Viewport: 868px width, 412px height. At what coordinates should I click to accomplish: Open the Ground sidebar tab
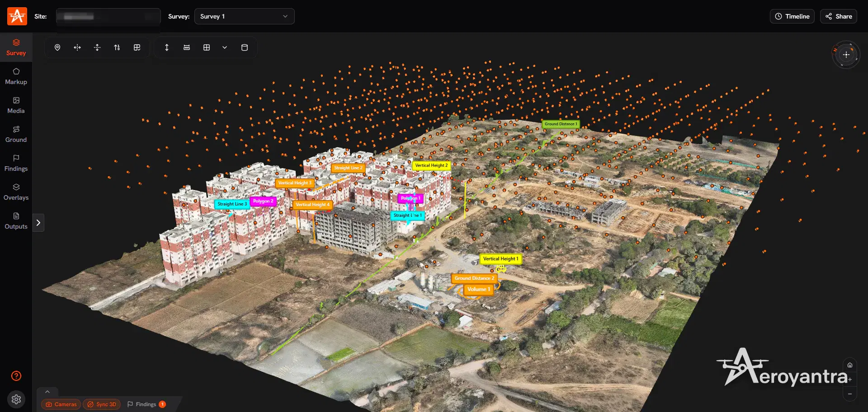pyautogui.click(x=16, y=134)
